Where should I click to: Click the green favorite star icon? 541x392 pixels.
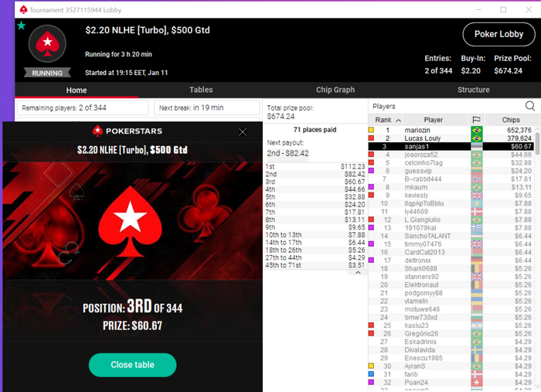coord(22,26)
